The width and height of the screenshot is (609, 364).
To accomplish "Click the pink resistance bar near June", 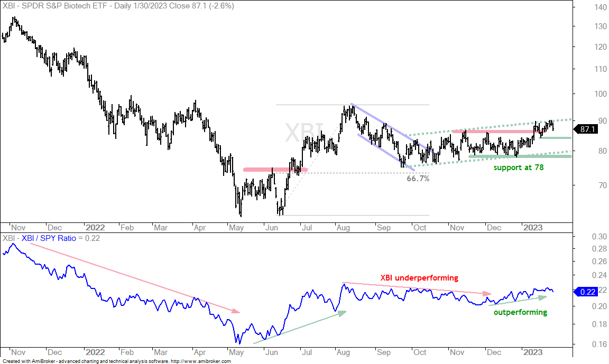I will click(275, 170).
